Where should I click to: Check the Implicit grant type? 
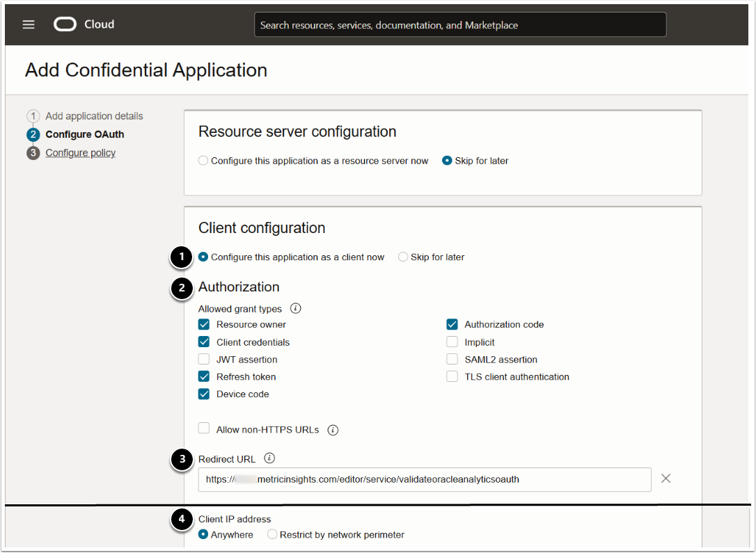pyautogui.click(x=452, y=342)
